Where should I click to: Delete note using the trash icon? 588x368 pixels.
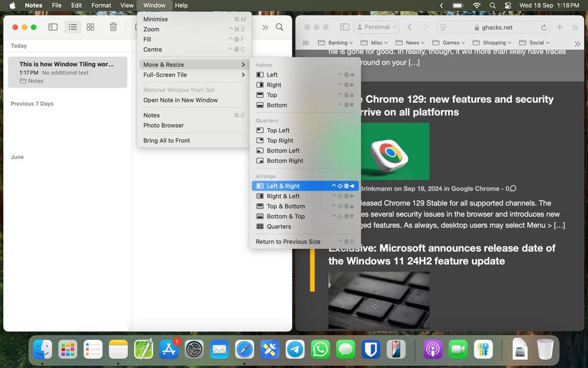coord(113,27)
